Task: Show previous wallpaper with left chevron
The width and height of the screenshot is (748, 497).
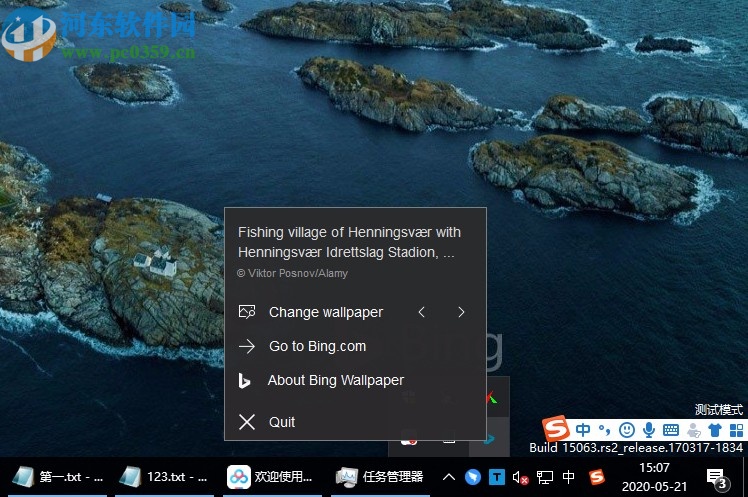Action: pyautogui.click(x=421, y=312)
